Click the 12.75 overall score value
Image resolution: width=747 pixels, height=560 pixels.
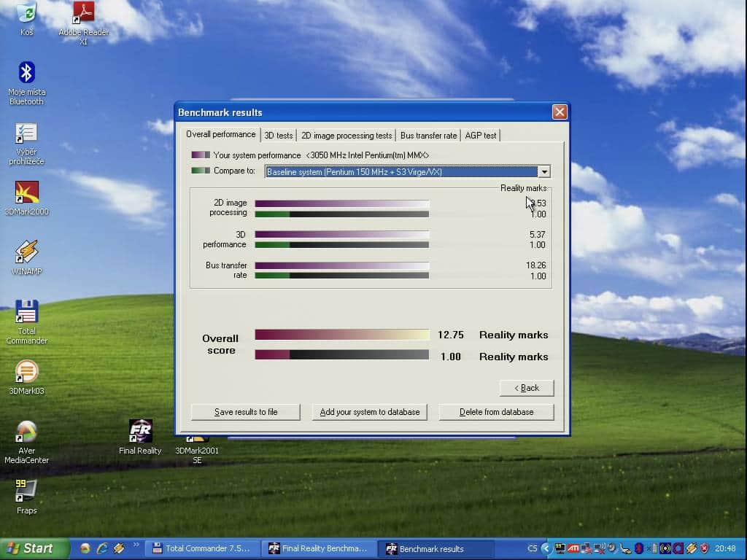[451, 335]
